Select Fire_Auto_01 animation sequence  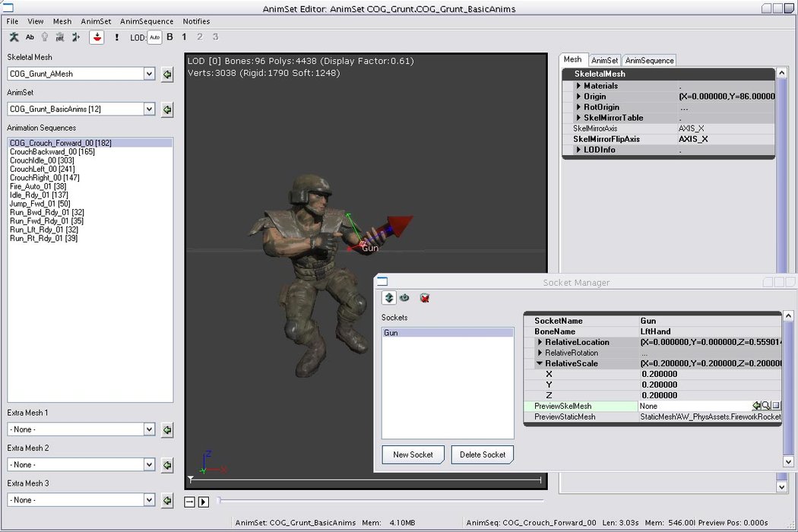pyautogui.click(x=38, y=186)
